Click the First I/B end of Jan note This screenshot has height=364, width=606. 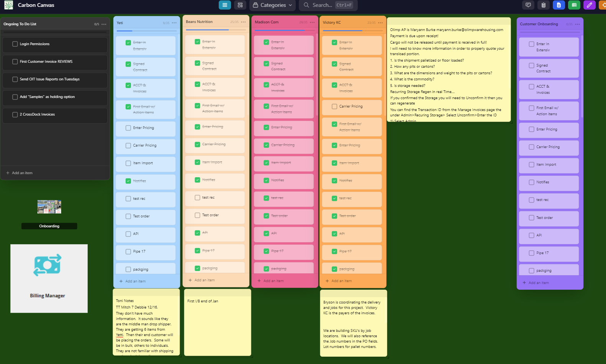coord(218,322)
